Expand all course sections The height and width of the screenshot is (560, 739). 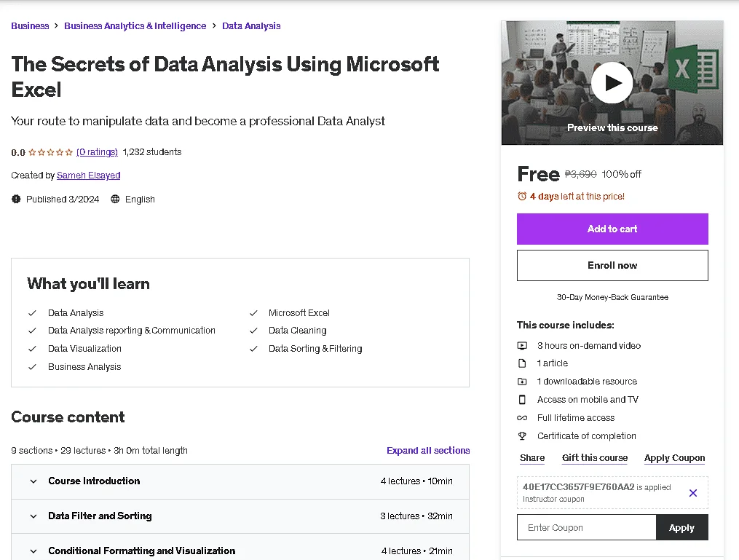click(428, 451)
